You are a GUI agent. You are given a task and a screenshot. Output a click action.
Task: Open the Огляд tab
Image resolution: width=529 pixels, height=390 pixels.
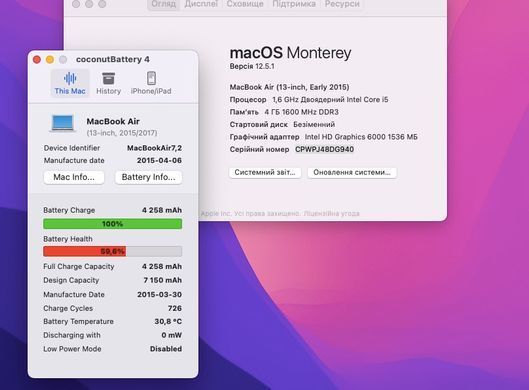[x=163, y=4]
